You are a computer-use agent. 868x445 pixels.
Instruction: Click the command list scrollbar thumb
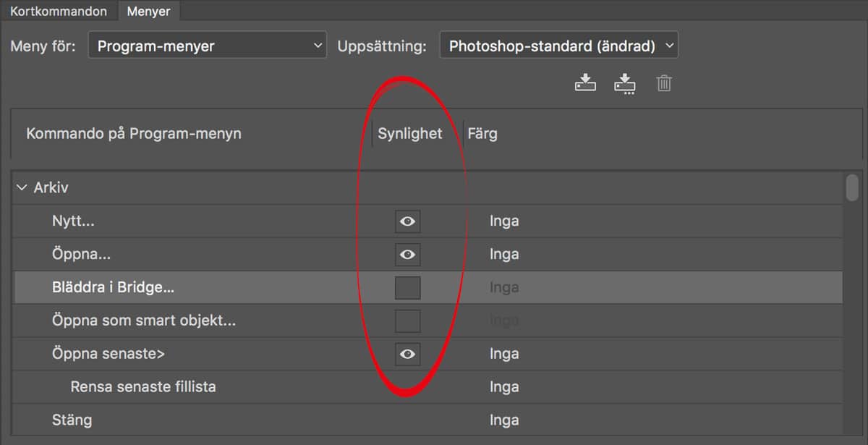(853, 187)
